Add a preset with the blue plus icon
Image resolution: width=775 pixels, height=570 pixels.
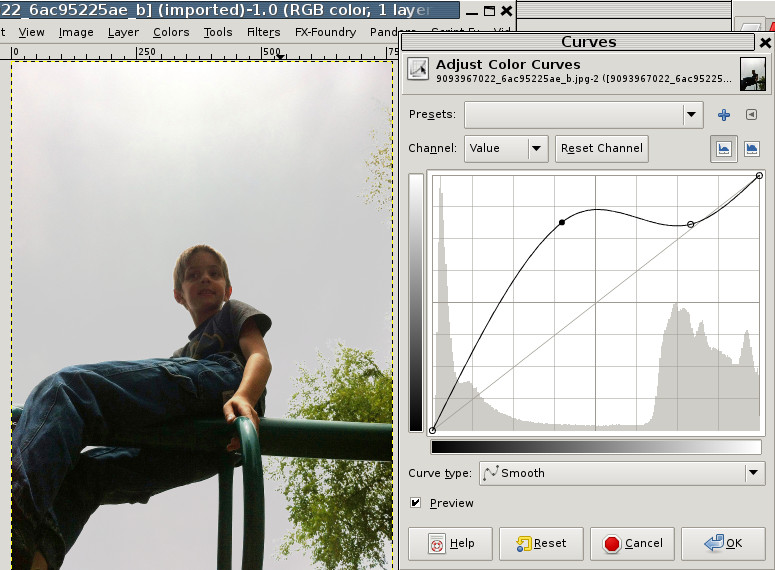[x=724, y=115]
